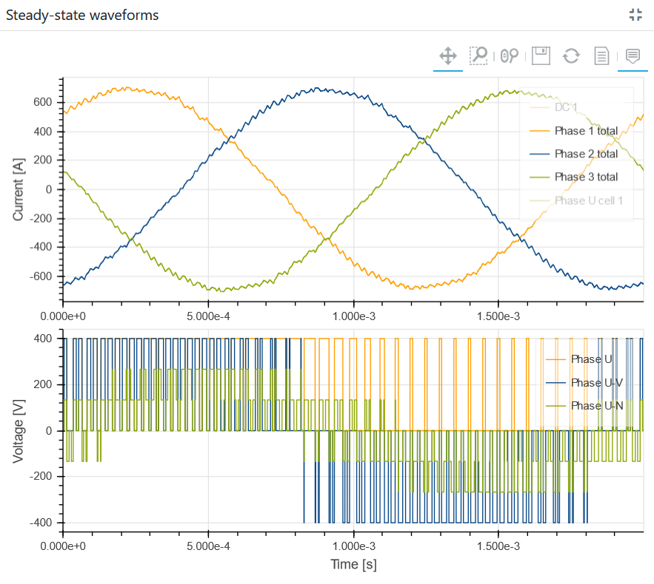Show the DC 1 trace via legend
Image resolution: width=654 pixels, height=584 pixels.
pyautogui.click(x=567, y=107)
